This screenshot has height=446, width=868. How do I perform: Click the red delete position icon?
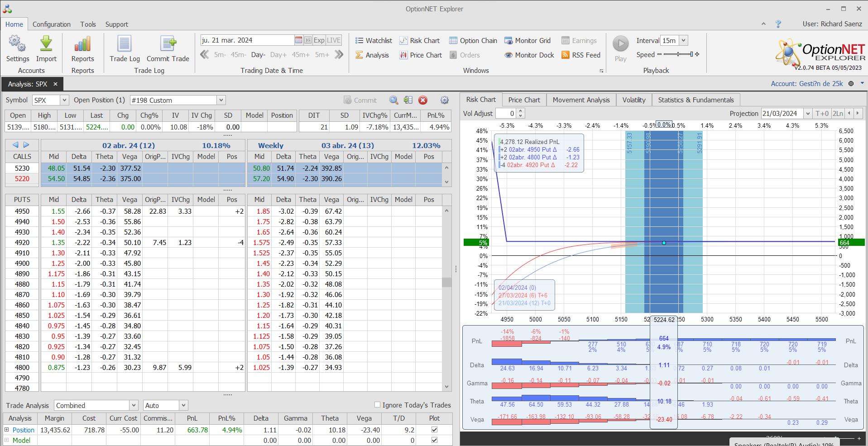click(x=423, y=100)
